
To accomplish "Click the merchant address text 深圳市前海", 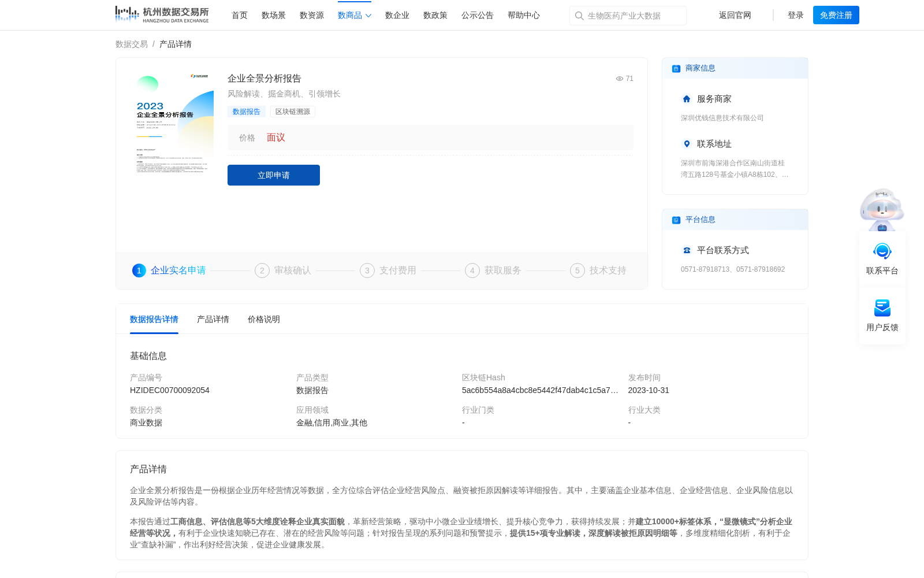I will (735, 169).
